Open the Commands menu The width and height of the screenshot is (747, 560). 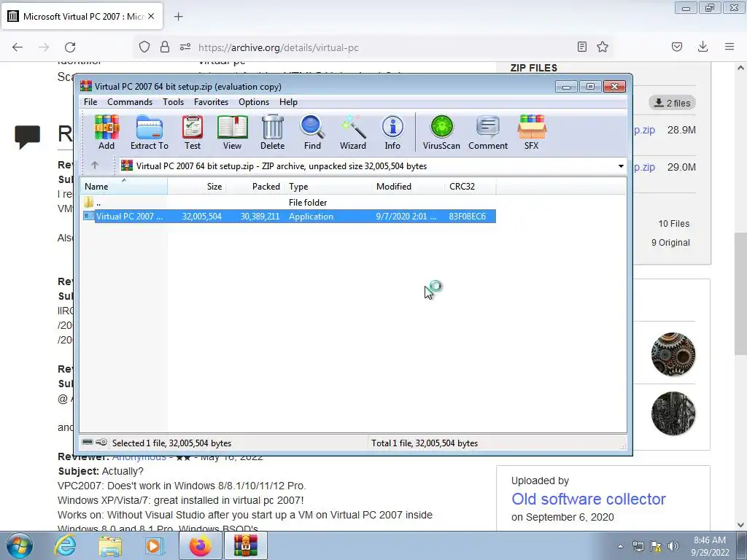tap(130, 102)
